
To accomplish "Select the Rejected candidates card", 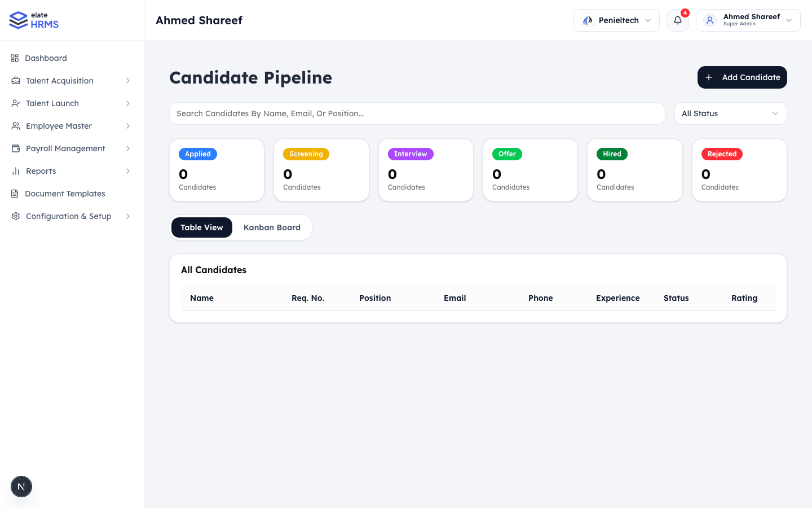I will pos(739,170).
